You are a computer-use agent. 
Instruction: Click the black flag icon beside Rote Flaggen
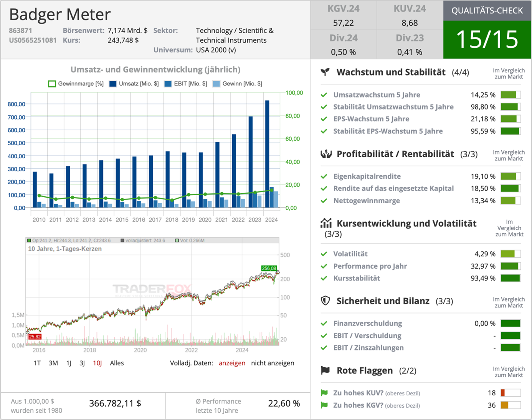pyautogui.click(x=325, y=370)
